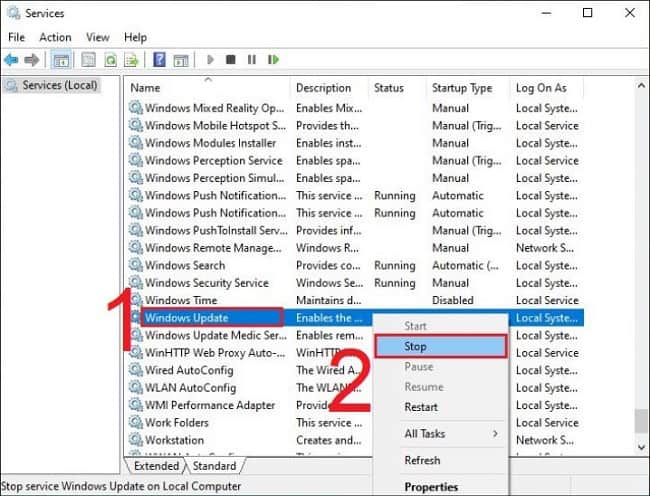The image size is (650, 496).
Task: Click the Export List toolbar icon
Action: click(x=131, y=60)
